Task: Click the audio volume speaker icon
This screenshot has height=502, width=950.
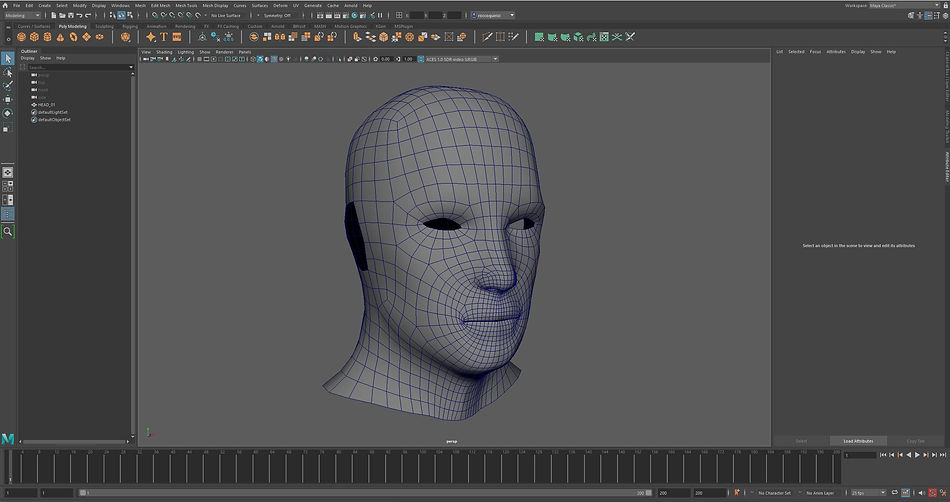Action: pos(922,493)
